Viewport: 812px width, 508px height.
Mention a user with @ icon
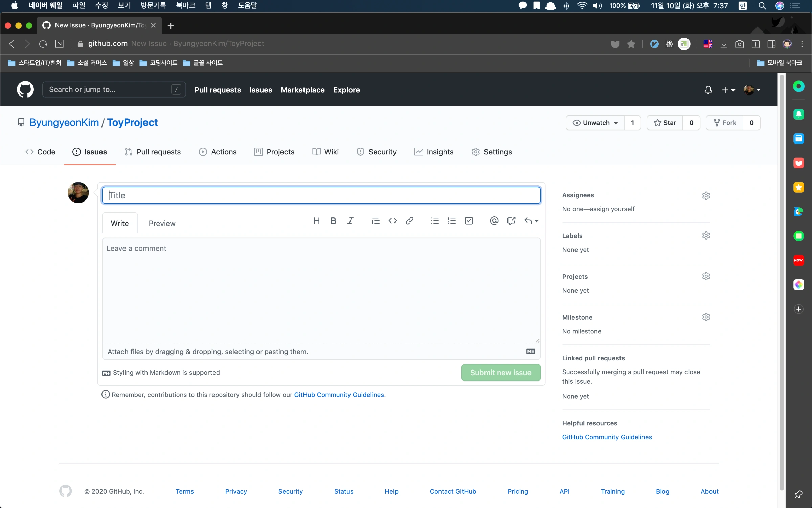pyautogui.click(x=494, y=221)
